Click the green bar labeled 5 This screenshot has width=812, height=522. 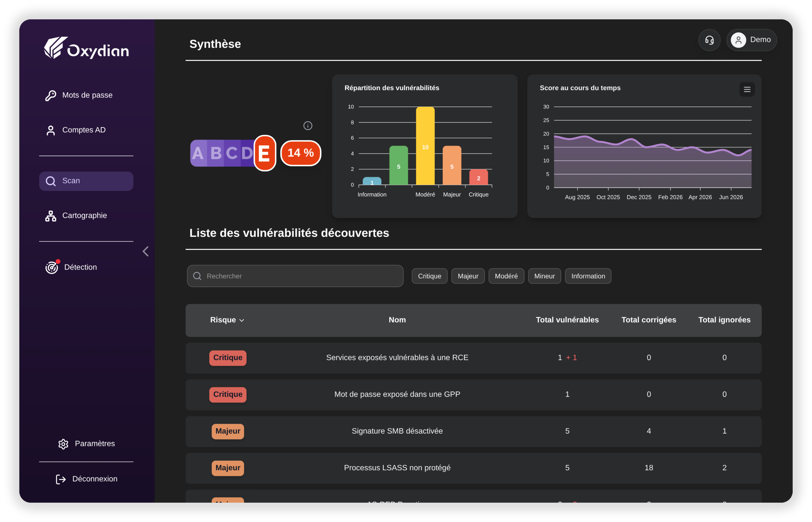398,166
